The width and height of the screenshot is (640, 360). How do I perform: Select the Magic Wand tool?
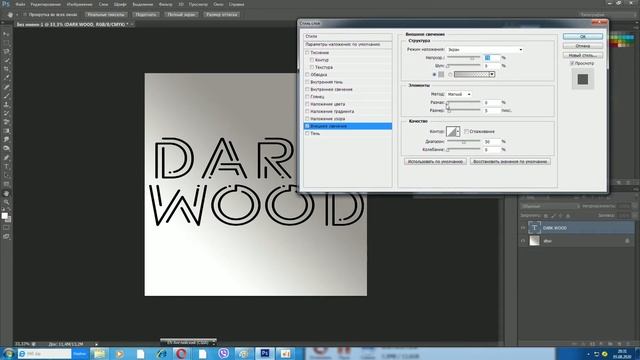(6, 60)
